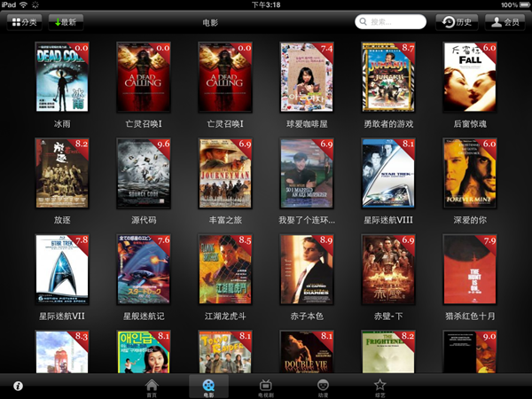Select the 星舰迷航记 poster rated 7.6

[144, 270]
